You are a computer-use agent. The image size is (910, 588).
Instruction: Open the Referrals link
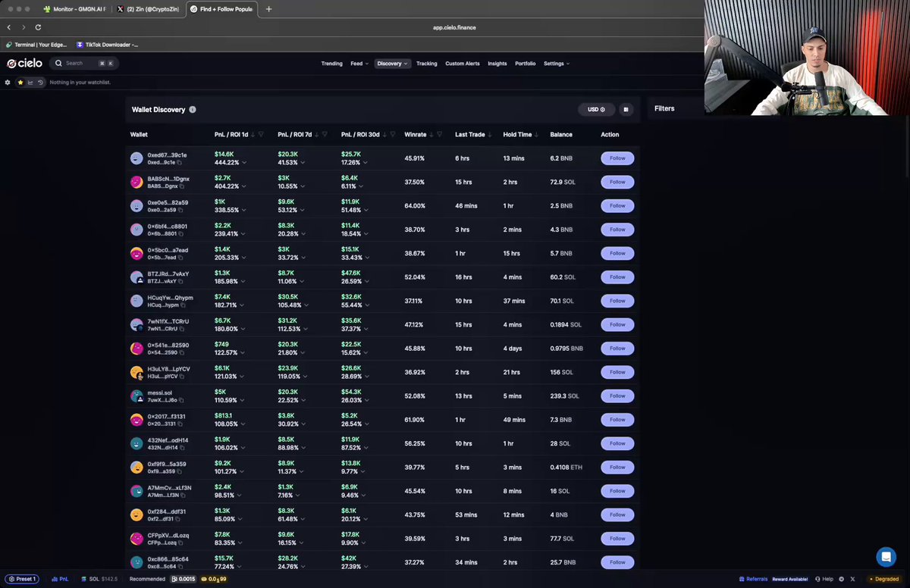(x=752, y=579)
